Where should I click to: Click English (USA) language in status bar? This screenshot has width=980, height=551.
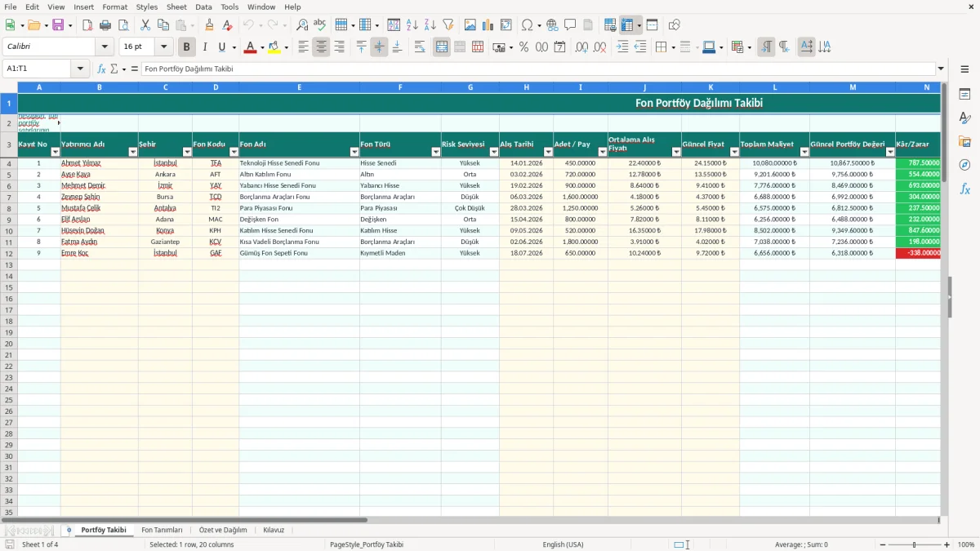pos(563,544)
